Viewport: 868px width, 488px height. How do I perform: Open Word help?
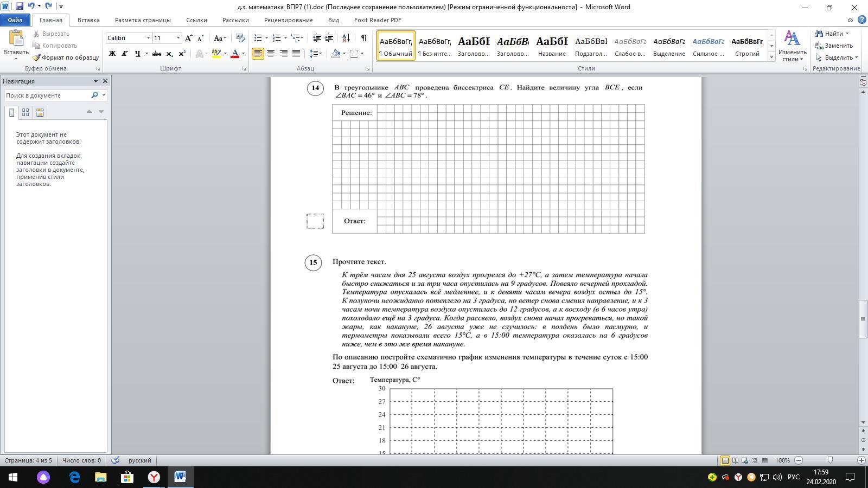click(x=860, y=20)
